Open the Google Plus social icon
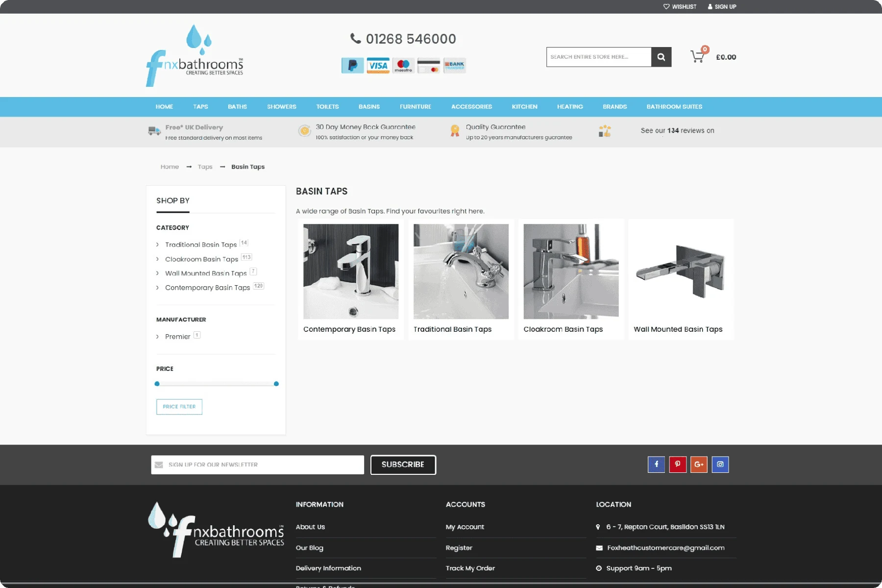Screen dimensions: 882x588 (x=699, y=465)
